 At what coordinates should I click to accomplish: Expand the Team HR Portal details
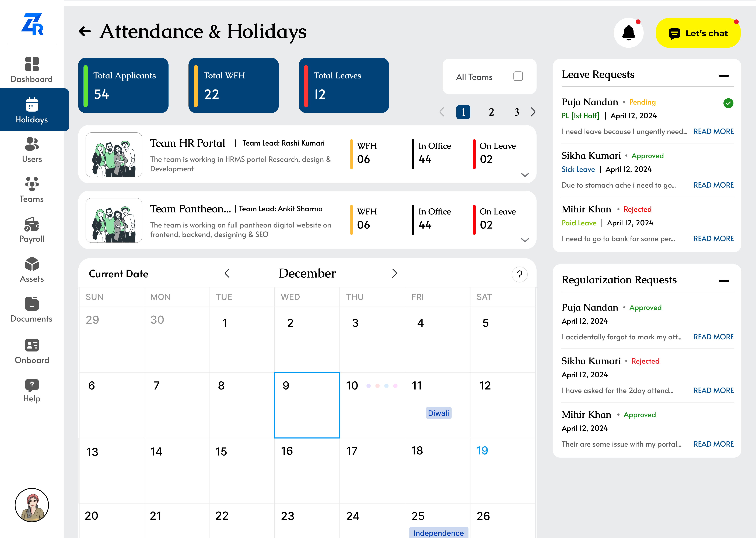click(525, 175)
